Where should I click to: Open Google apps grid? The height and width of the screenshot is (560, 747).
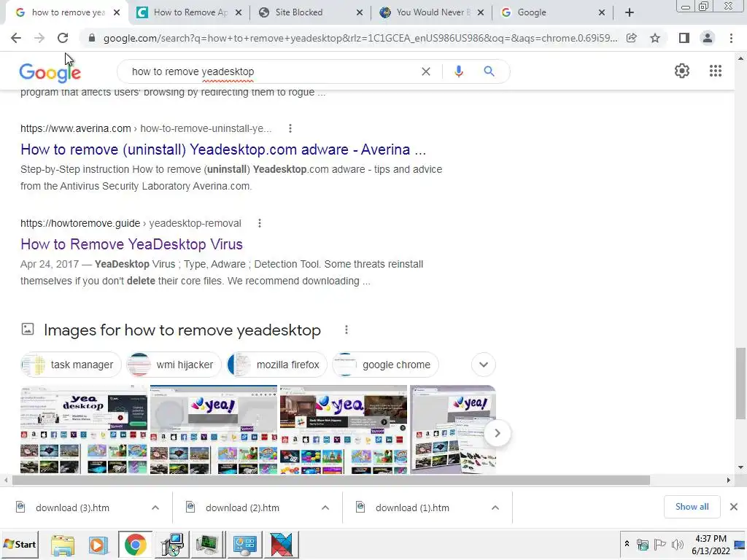[x=715, y=71]
